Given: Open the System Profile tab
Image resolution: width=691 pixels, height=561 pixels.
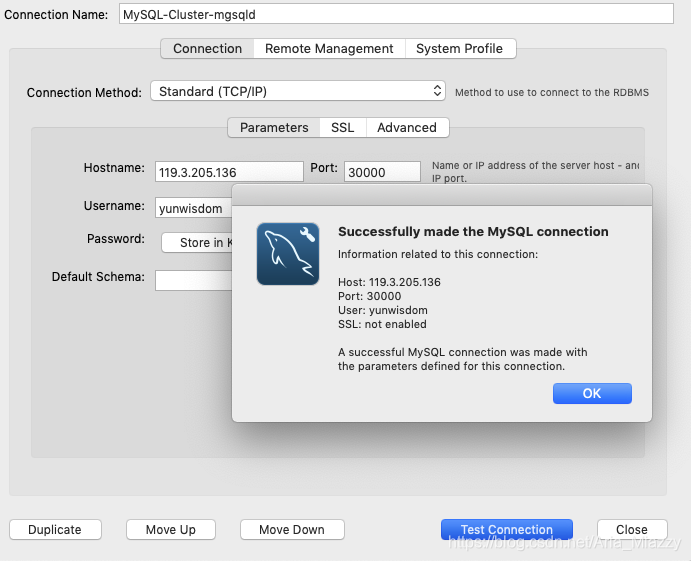Looking at the screenshot, I should pos(460,48).
